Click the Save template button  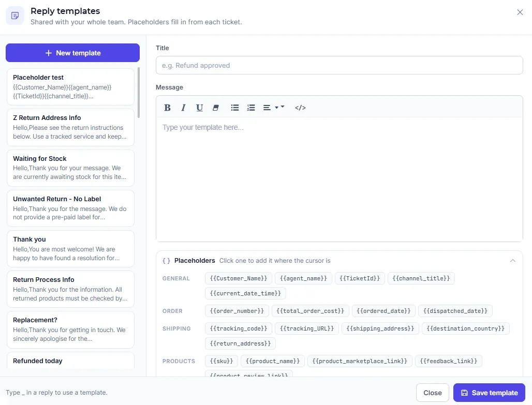(489, 393)
